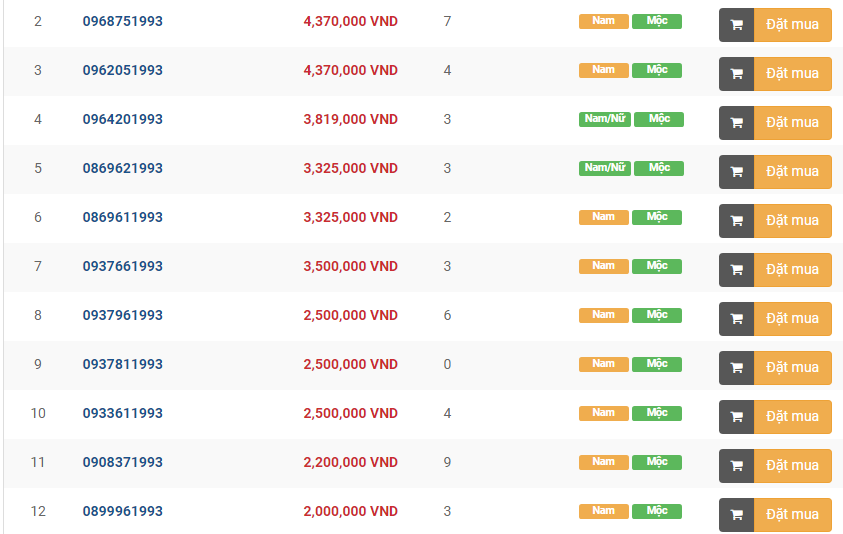Open phone number link 0937811993
Viewport: 843px width, 534px height.
(x=122, y=364)
